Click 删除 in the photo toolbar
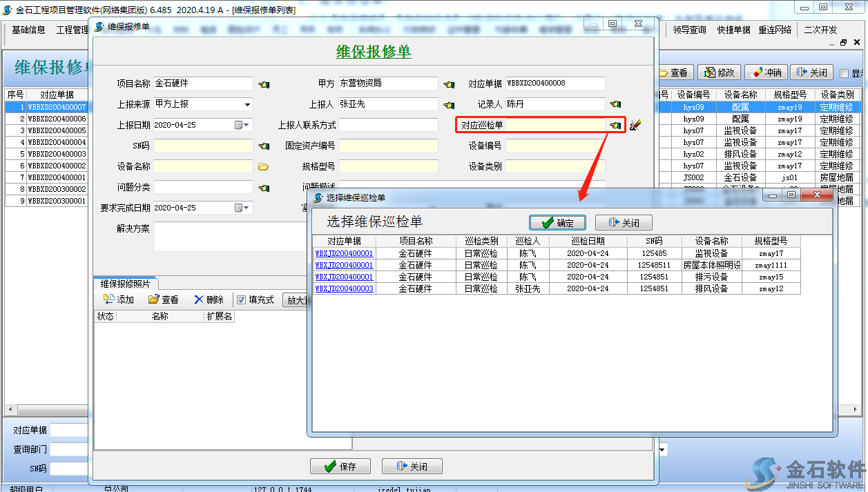The image size is (868, 492). 209,299
